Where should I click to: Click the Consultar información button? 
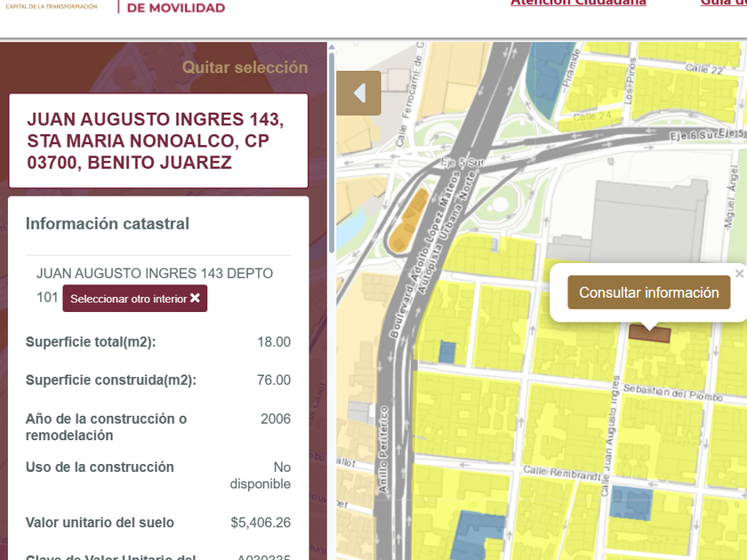coord(648,292)
